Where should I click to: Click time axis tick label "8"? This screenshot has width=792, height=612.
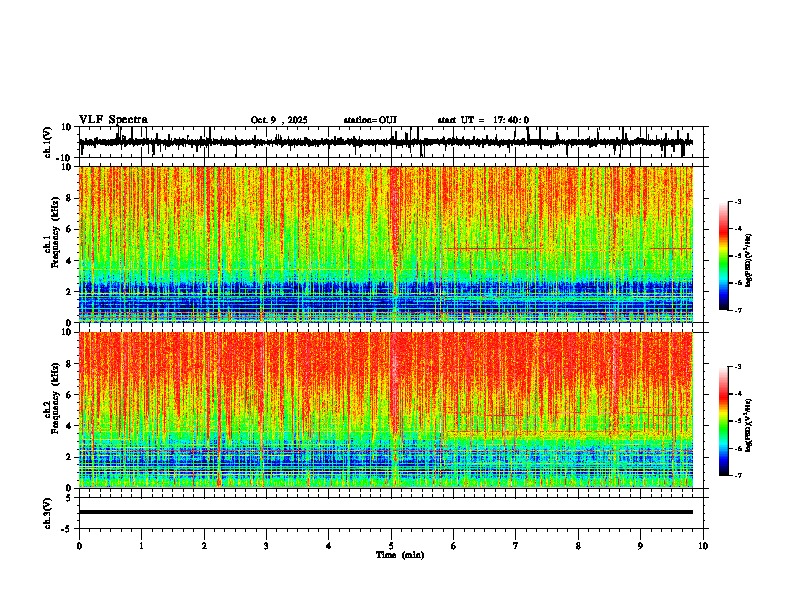click(x=578, y=546)
